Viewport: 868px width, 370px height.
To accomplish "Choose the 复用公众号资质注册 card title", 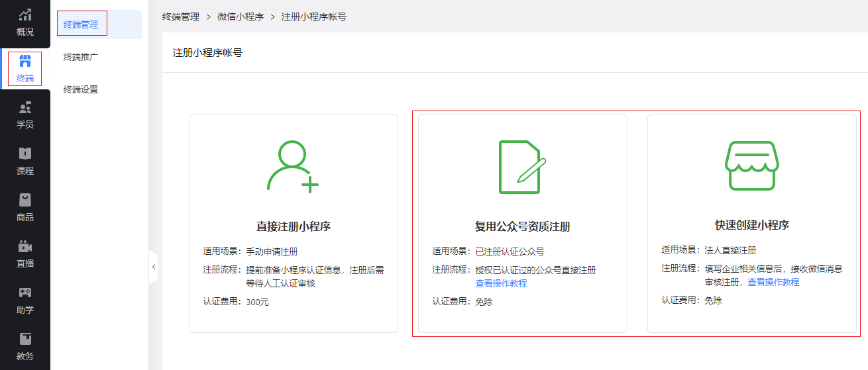I will point(523,226).
